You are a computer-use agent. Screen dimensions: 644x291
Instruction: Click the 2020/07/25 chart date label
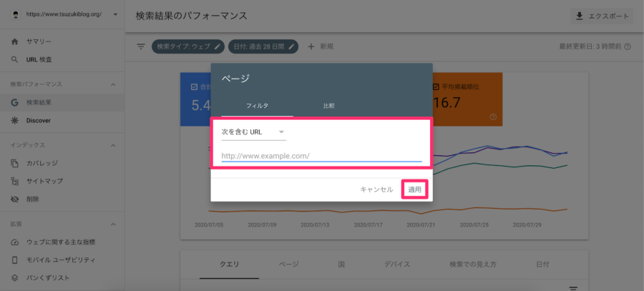tap(474, 225)
